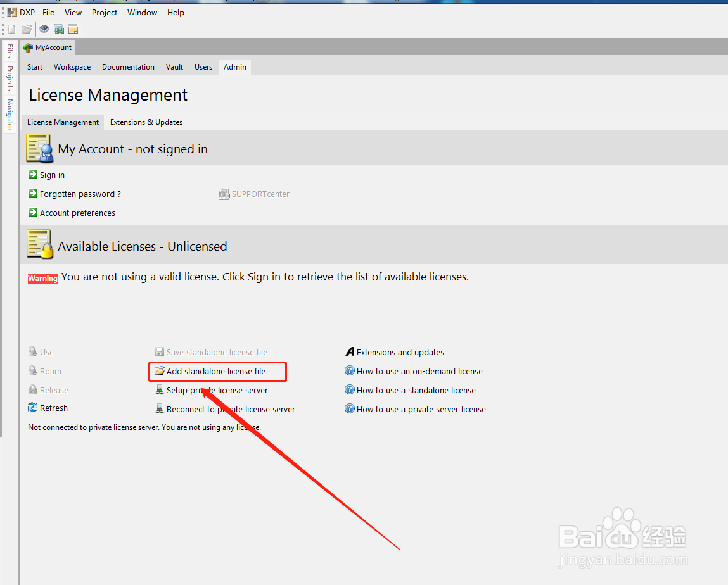The width and height of the screenshot is (728, 585).
Task: Select the MyAccount document tab
Action: point(48,47)
